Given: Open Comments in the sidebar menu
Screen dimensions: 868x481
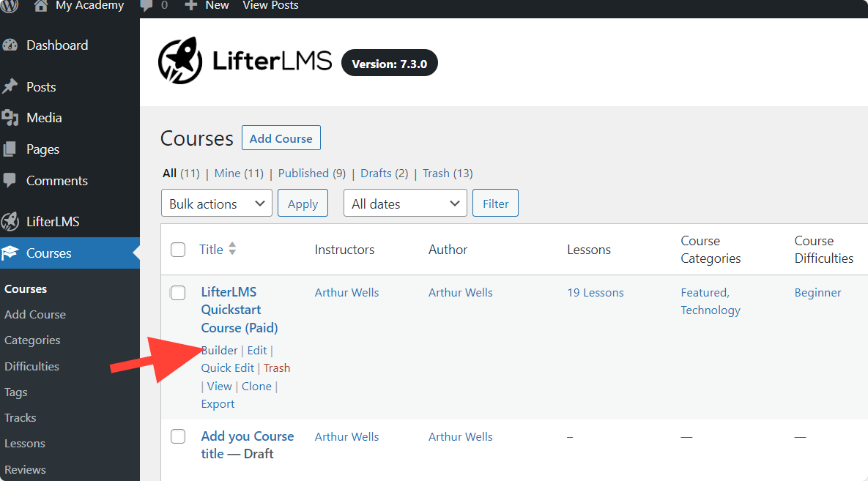Looking at the screenshot, I should (57, 180).
